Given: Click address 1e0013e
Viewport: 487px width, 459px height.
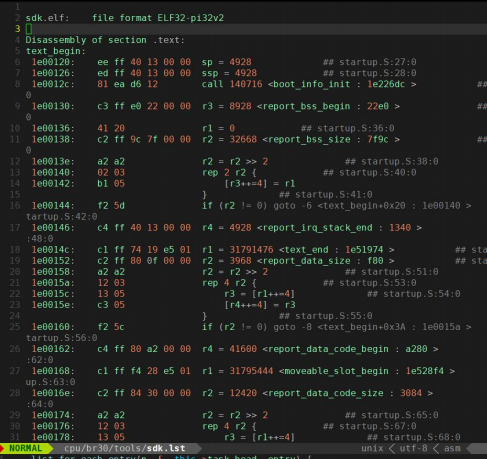Looking at the screenshot, I should [53, 161].
